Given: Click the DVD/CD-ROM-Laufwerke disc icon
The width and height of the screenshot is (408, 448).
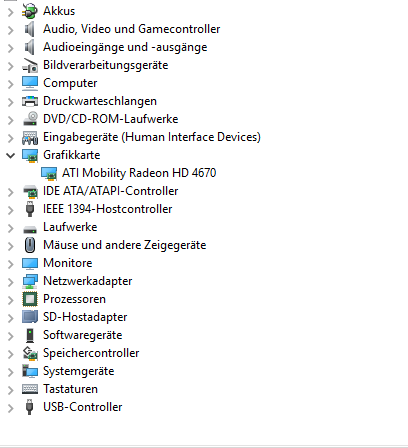Looking at the screenshot, I should [x=30, y=119].
